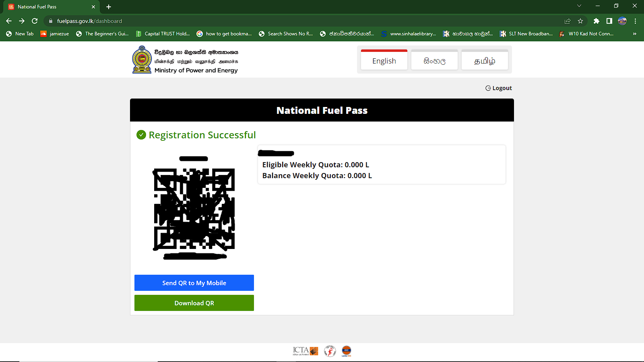
Task: Click the ICTA logo in the footer
Action: click(305, 351)
